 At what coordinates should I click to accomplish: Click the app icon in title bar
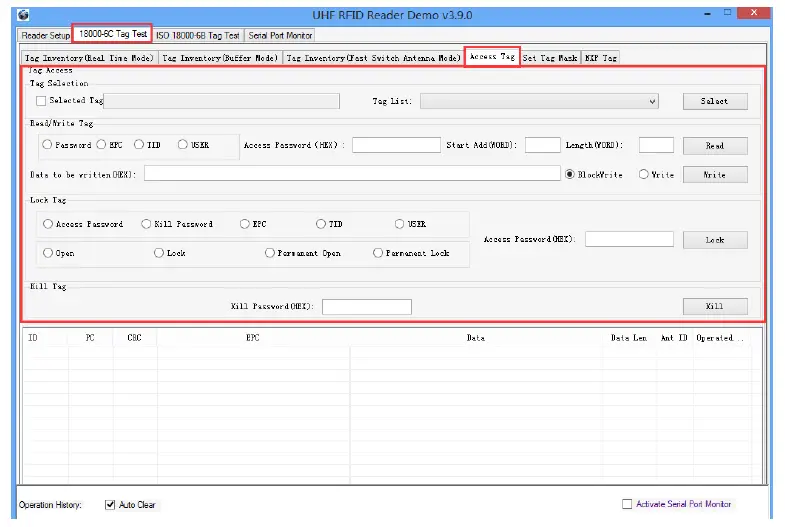[x=23, y=15]
